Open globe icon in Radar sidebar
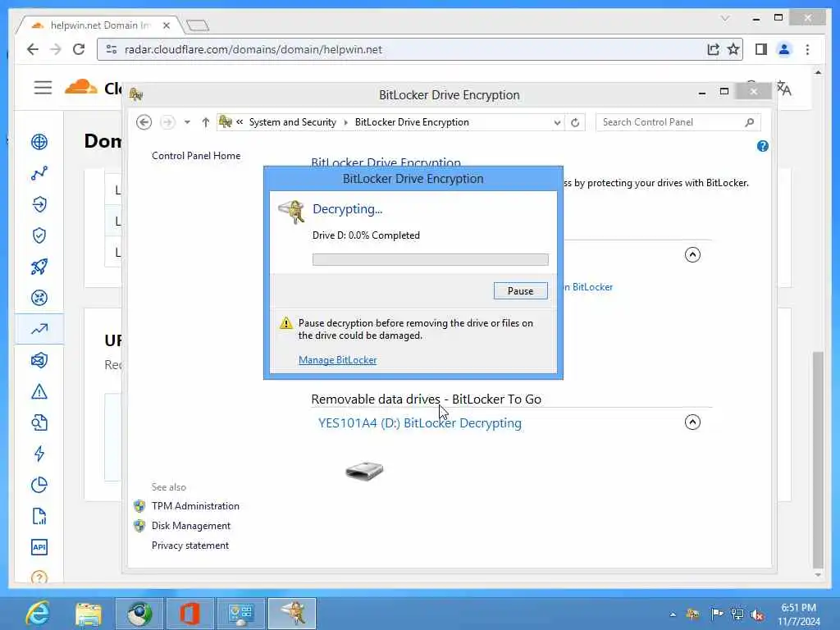The width and height of the screenshot is (840, 630). (x=39, y=142)
